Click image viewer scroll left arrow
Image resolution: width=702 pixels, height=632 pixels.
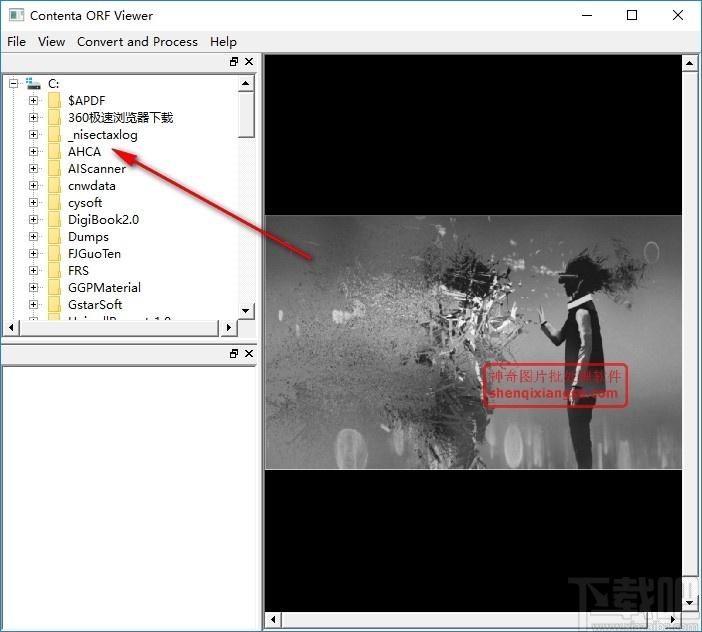tap(273, 620)
